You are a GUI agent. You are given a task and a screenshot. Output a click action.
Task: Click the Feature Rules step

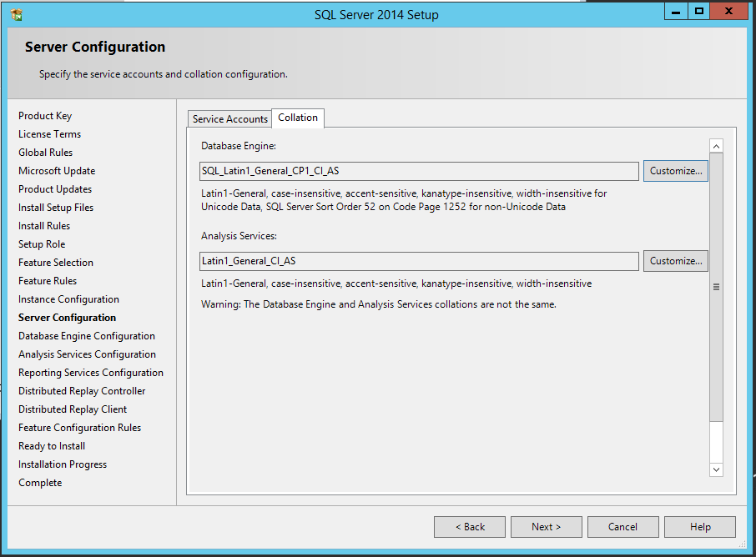(48, 280)
